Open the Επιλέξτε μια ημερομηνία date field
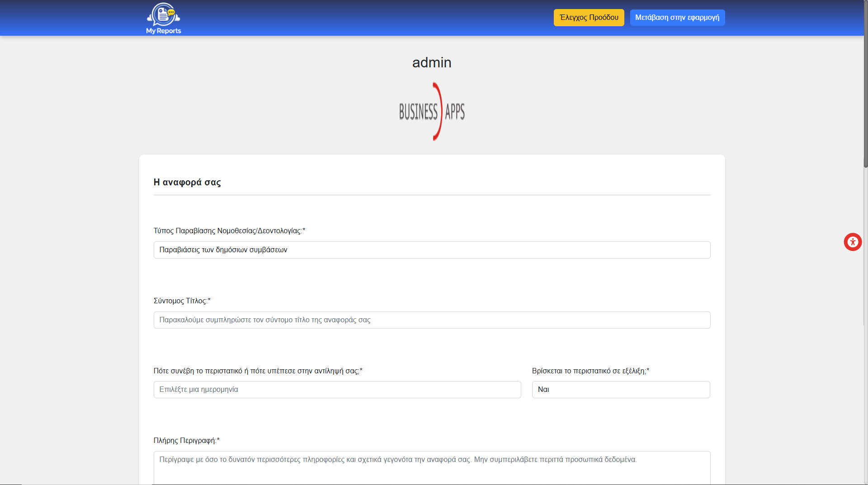 point(337,390)
